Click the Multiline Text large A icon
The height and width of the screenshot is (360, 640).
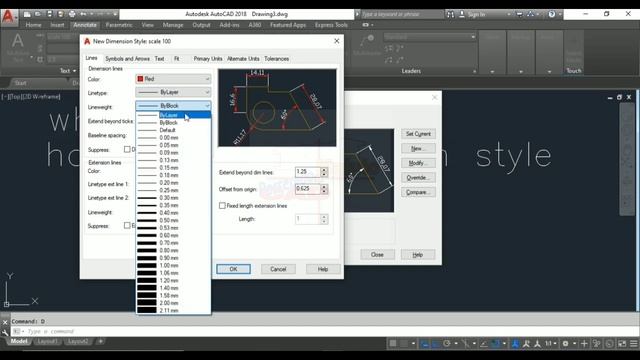coord(18,41)
